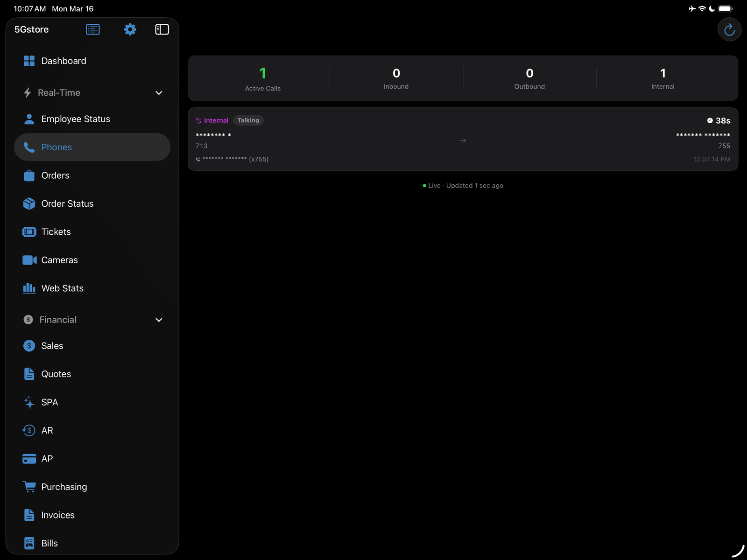The width and height of the screenshot is (747, 560).
Task: Select the Employee Status icon
Action: (29, 119)
